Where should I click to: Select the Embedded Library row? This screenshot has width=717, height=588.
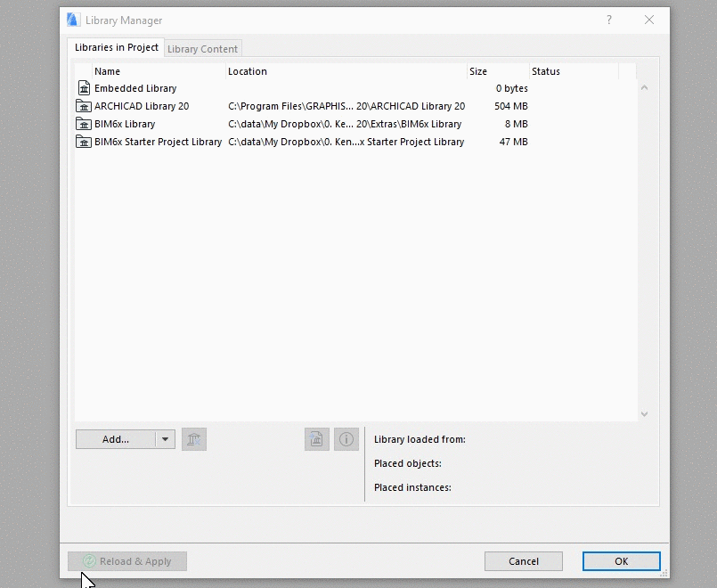355,88
